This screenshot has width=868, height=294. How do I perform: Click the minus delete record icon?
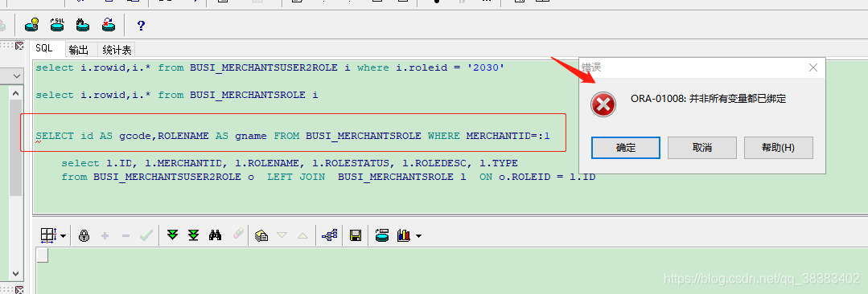click(125, 236)
